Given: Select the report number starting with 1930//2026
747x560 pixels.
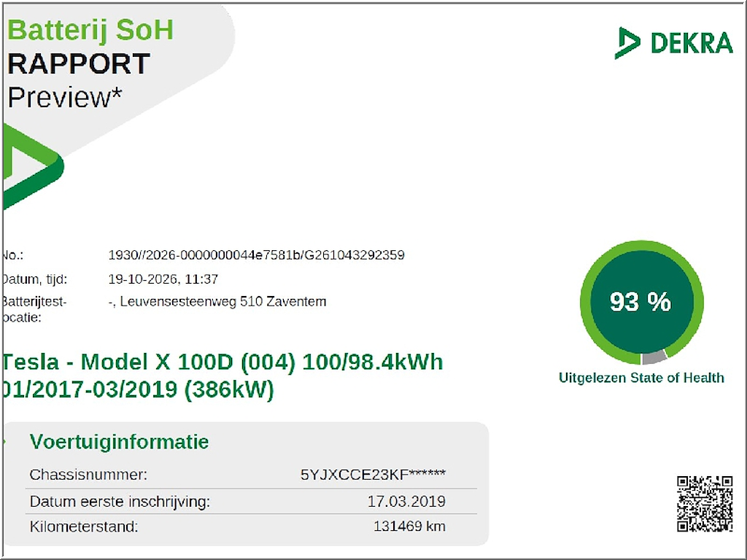Looking at the screenshot, I should click(256, 255).
